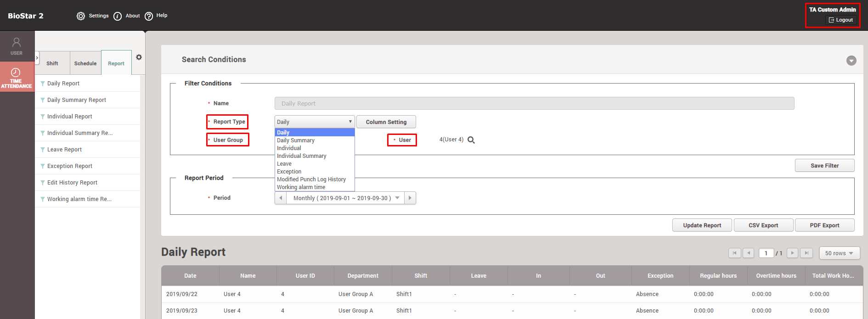Switch to the Shift tab

tap(52, 63)
